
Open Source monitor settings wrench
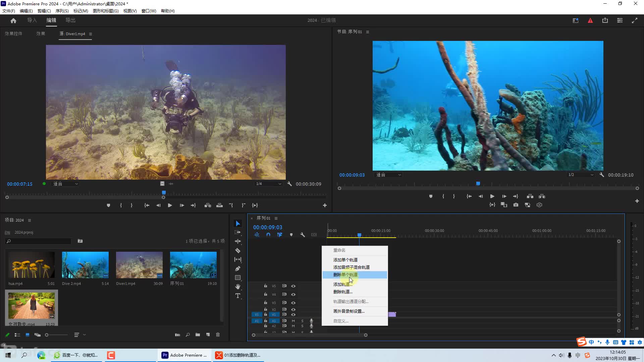(289, 184)
